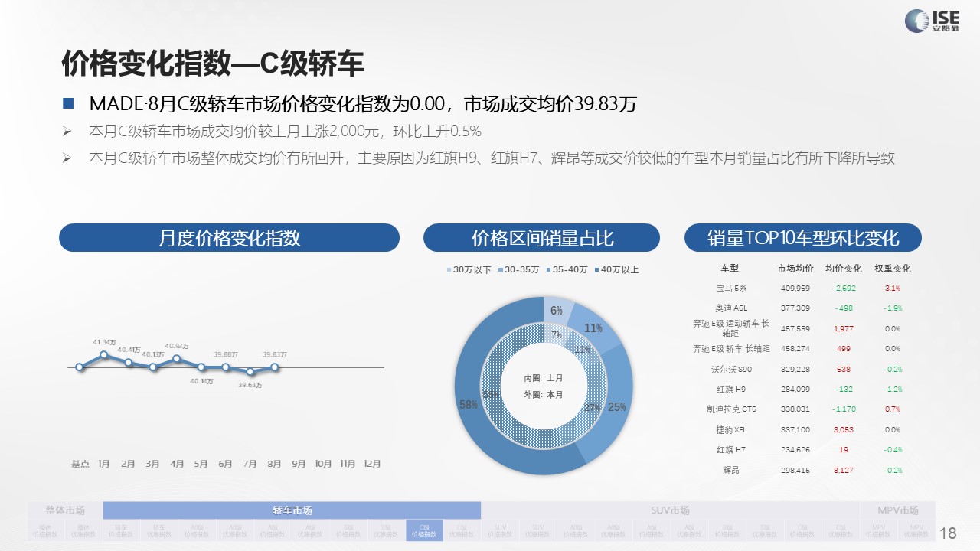This screenshot has width=980, height=551.
Task: Click the 30万以下 legend swatch
Action: [449, 270]
